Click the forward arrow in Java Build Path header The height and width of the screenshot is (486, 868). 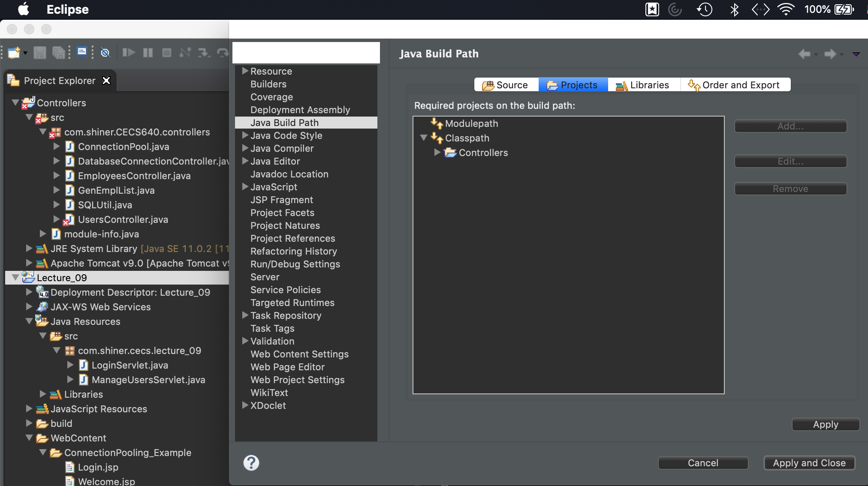[x=830, y=54]
